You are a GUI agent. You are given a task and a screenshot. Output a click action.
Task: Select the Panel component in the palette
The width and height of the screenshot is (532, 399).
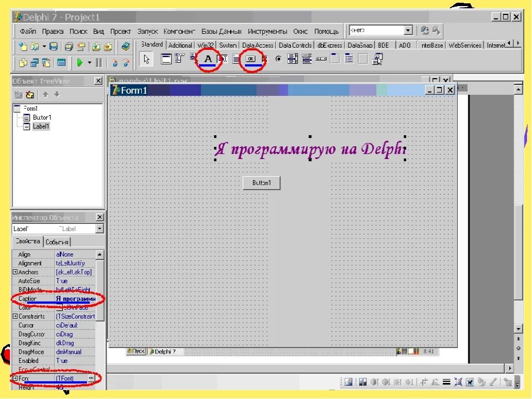(363, 59)
